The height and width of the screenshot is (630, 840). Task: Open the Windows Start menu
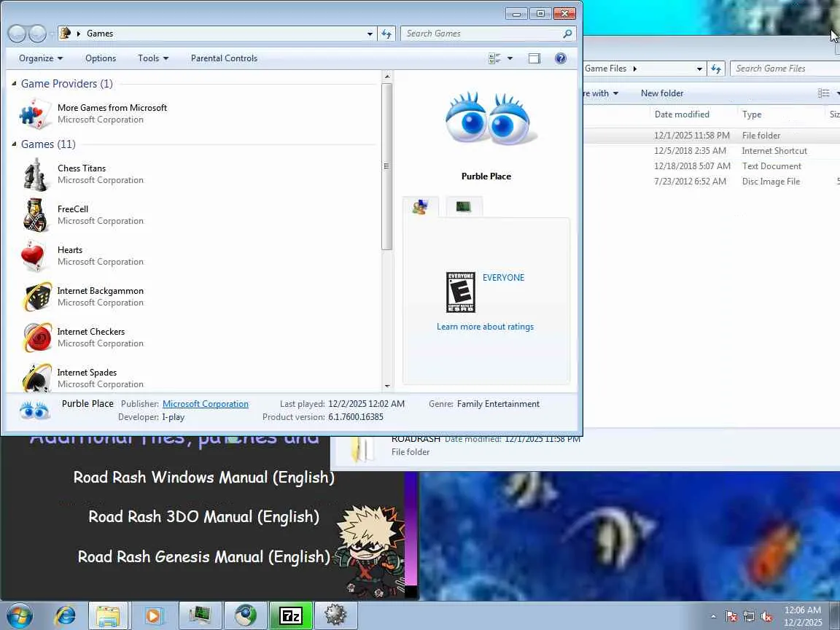[19, 616]
